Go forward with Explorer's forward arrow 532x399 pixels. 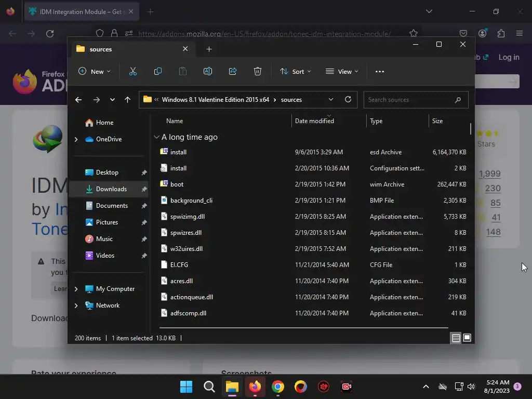pos(96,100)
